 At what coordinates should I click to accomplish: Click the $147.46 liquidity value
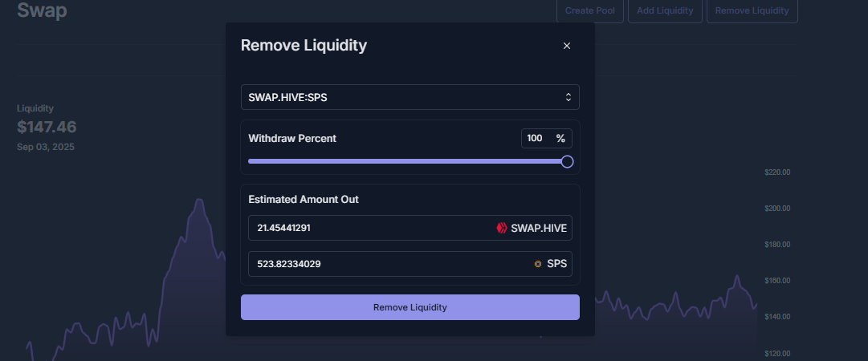click(47, 127)
